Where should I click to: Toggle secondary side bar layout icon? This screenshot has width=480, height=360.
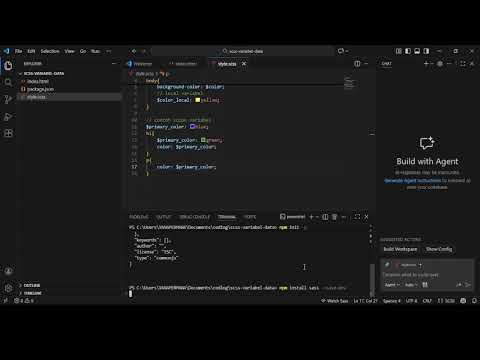click(426, 51)
